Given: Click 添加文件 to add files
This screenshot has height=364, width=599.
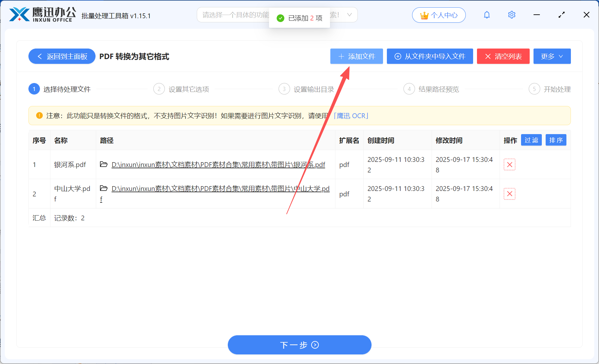Looking at the screenshot, I should (x=357, y=56).
